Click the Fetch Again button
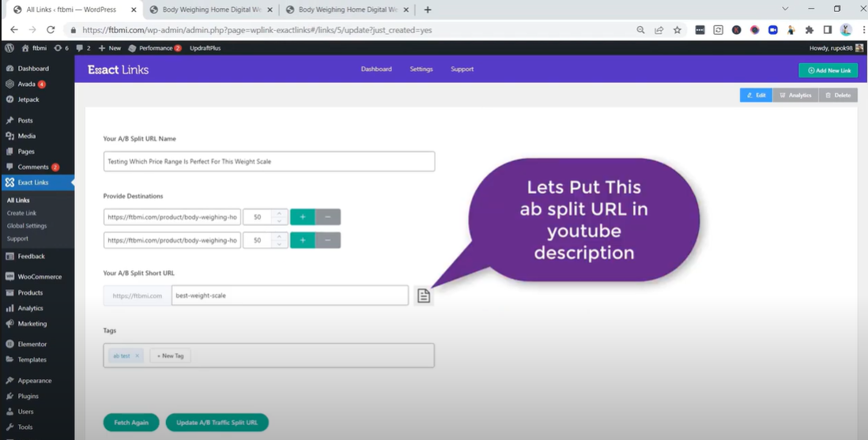Image resolution: width=868 pixels, height=440 pixels. (x=131, y=423)
